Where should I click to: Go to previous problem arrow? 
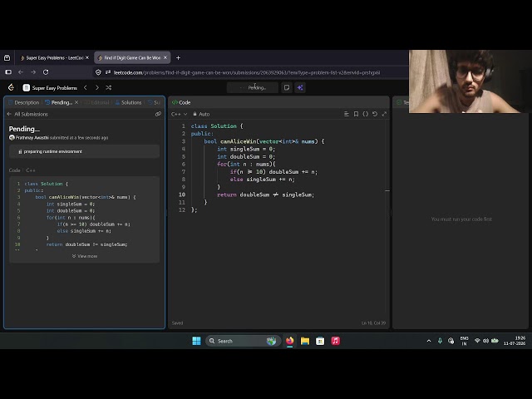click(x=86, y=87)
